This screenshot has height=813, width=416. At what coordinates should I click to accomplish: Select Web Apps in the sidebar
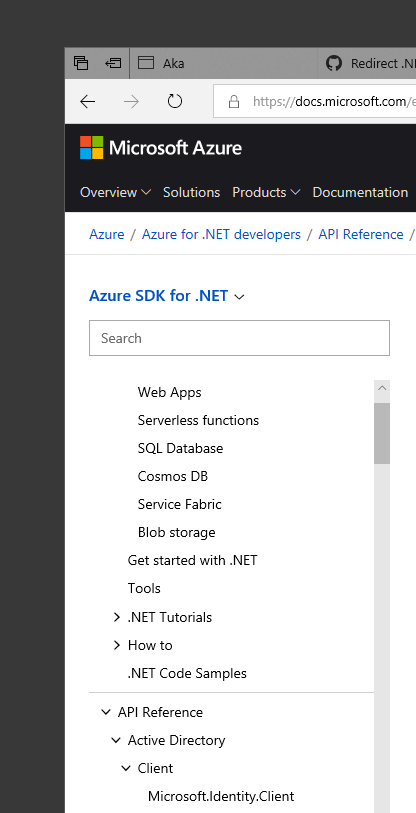coord(170,393)
